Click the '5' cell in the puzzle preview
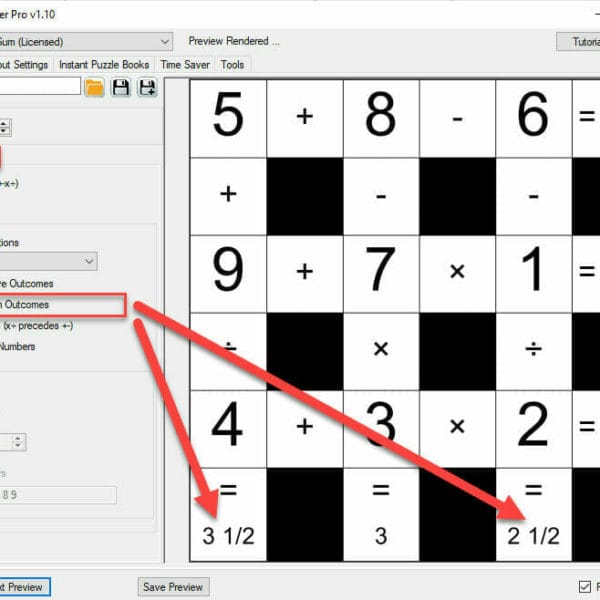Image resolution: width=600 pixels, height=600 pixels. (228, 118)
